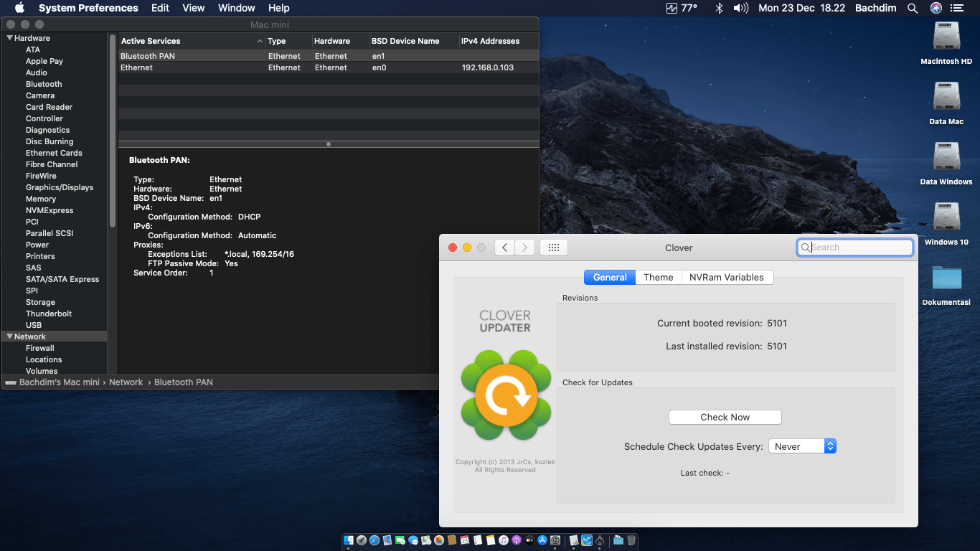
Task: Open Apple TV from the Dock
Action: pyautogui.click(x=529, y=540)
